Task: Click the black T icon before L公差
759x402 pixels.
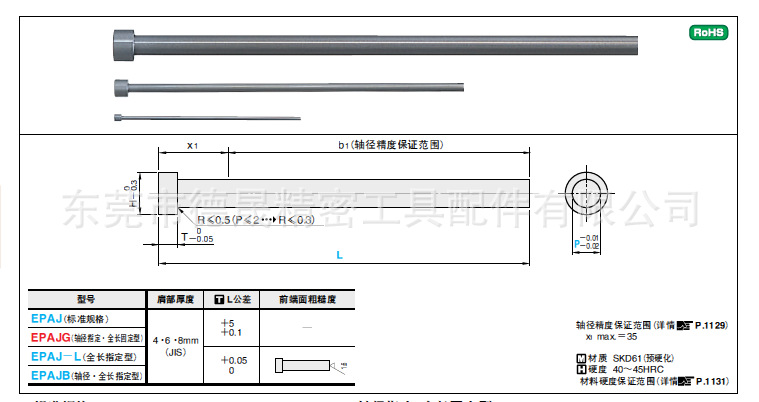Action: coord(219,300)
